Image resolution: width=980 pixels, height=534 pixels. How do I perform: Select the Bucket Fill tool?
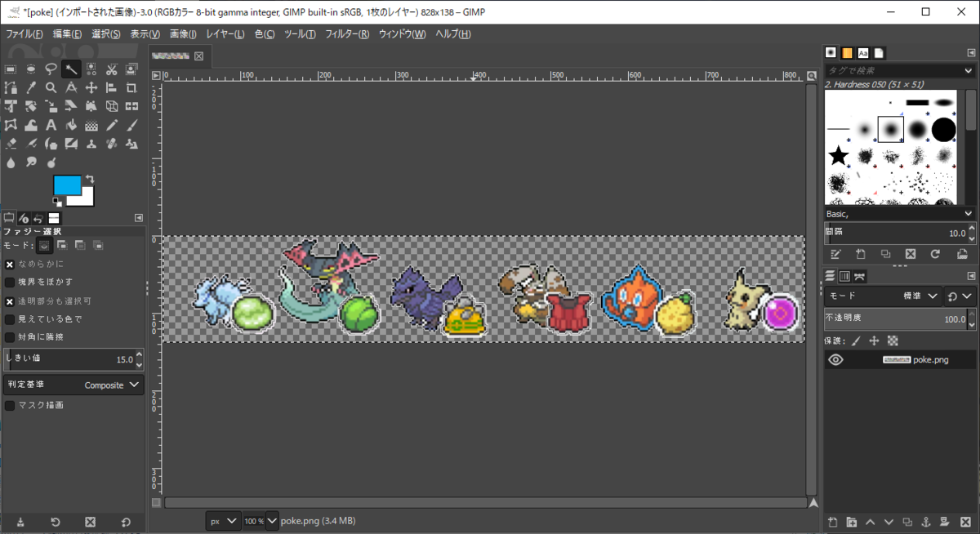pos(71,125)
